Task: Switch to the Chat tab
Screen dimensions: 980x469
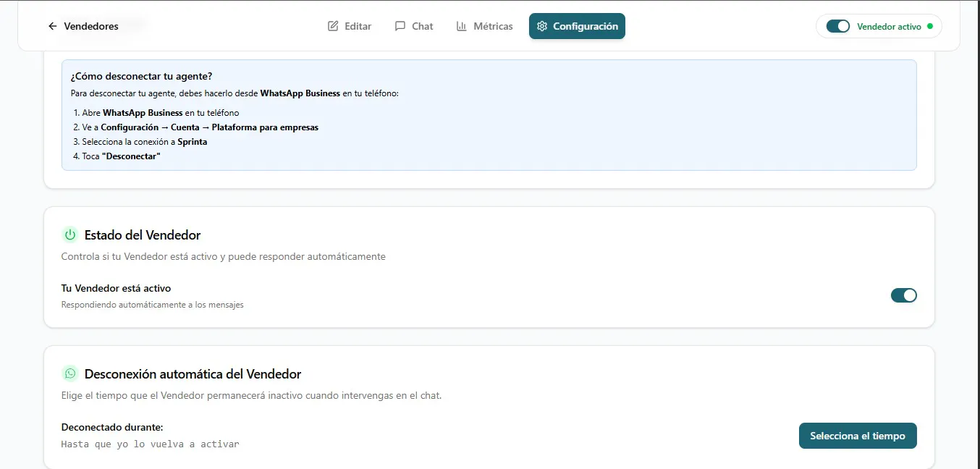Action: [414, 26]
